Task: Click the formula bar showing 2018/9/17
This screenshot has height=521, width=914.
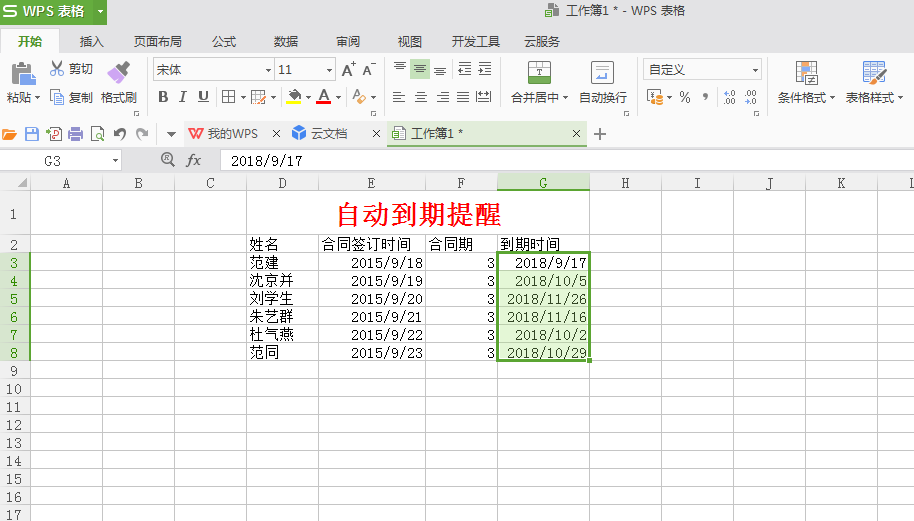Action: [567, 161]
